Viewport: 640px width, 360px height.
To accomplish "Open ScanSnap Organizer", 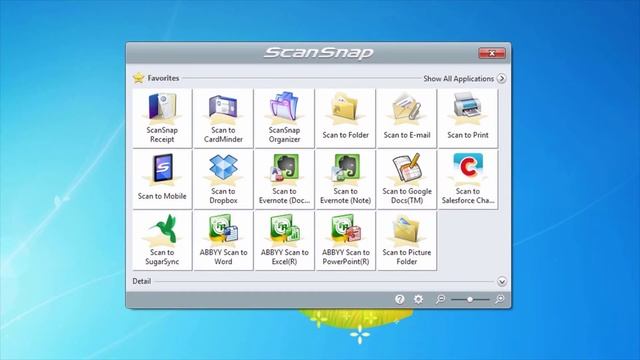I will click(x=284, y=118).
